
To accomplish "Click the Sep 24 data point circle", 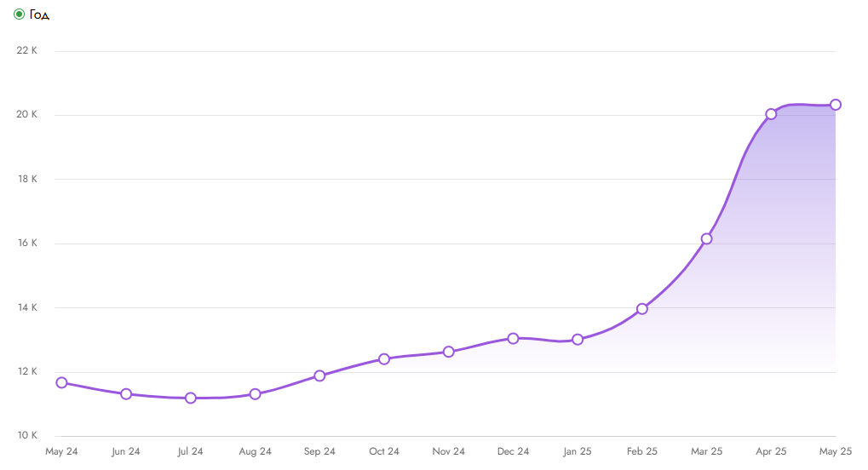I will (x=319, y=375).
